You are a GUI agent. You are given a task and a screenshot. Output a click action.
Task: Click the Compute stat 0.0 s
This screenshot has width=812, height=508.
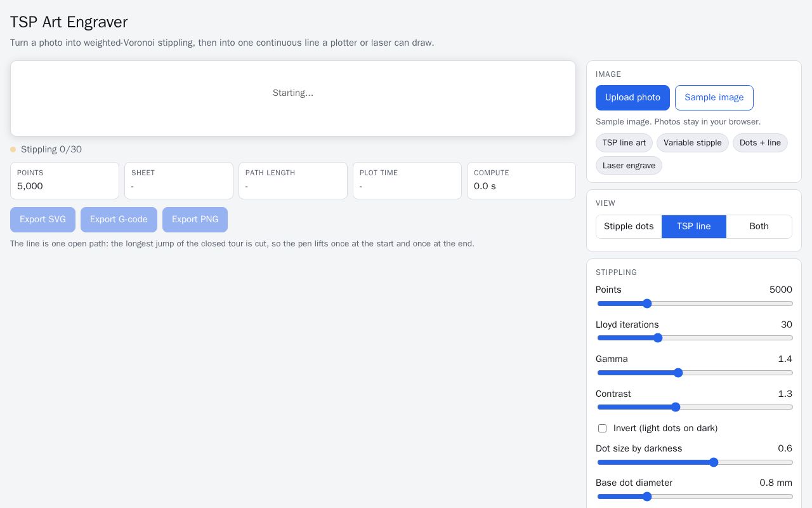(521, 180)
